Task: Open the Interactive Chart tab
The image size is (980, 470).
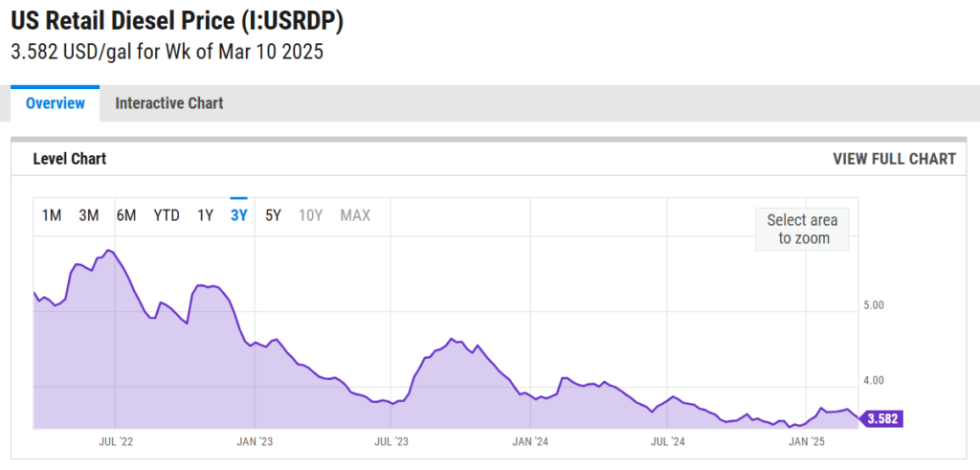Action: tap(169, 103)
